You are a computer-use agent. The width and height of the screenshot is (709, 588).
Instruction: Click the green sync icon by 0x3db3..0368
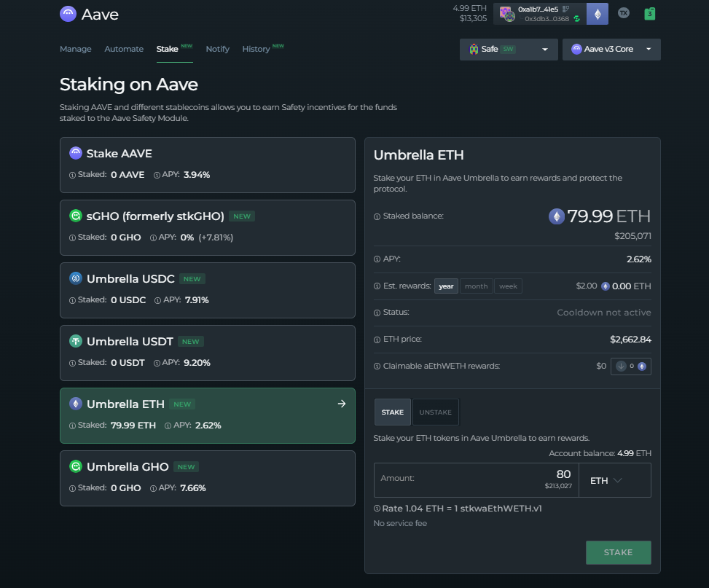click(x=576, y=19)
